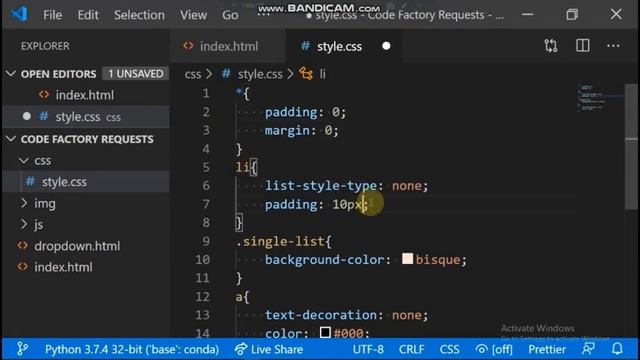Click the hash CSS icon beside css/style.css

click(x=30, y=181)
